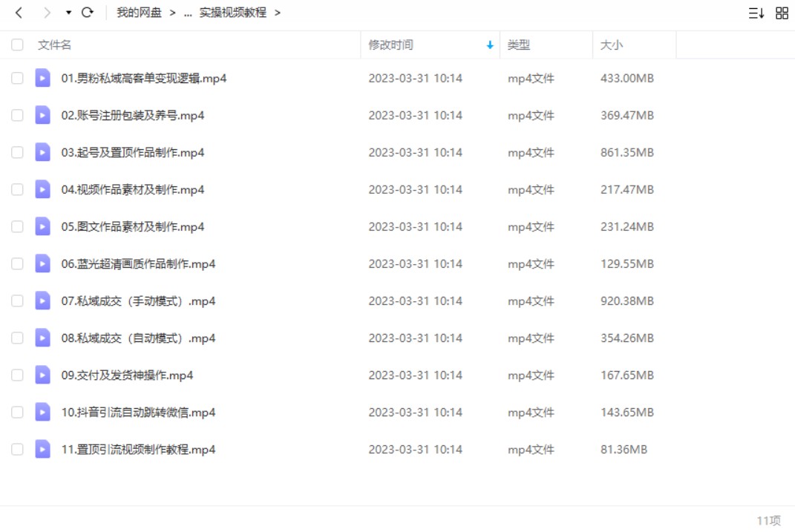Select file name 02.账号注册包装及养号.mp4
Viewport: 795px width, 532px height.
133,116
